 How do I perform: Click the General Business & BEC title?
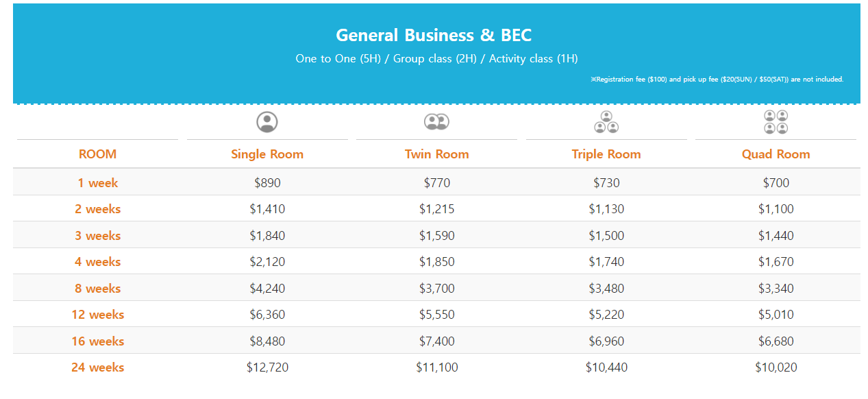point(434,35)
